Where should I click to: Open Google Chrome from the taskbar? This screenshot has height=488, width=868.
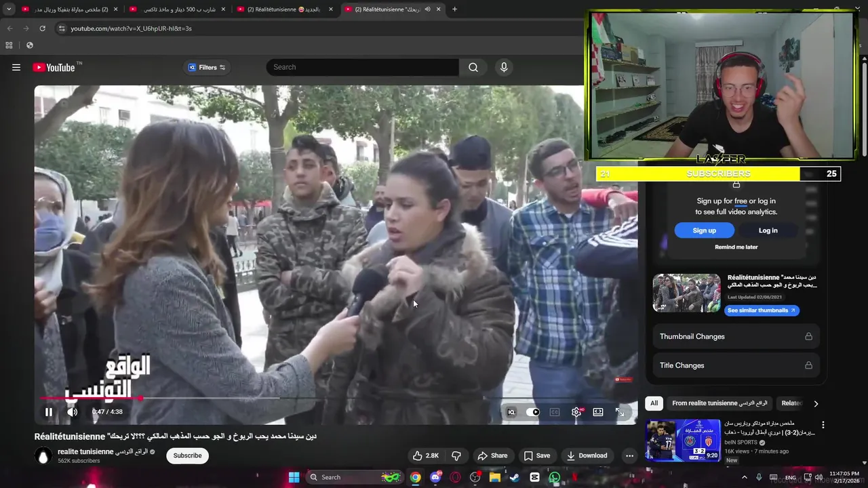coord(415,477)
